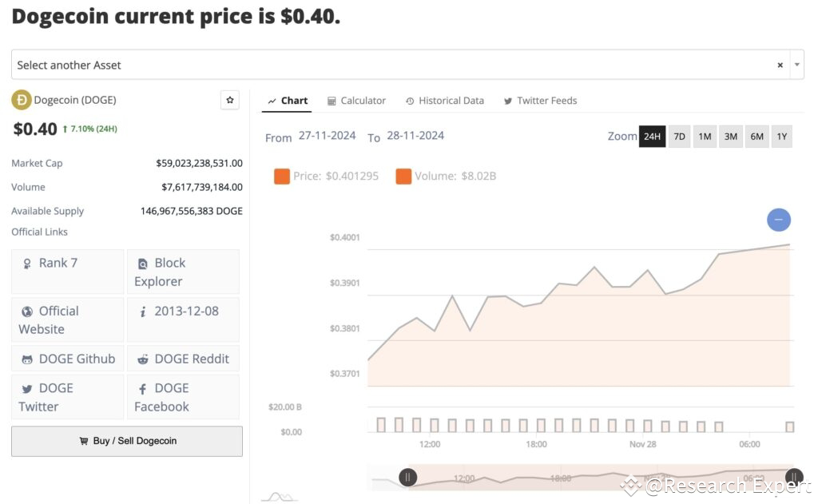Open the Rank 7 link
This screenshot has height=504, width=818.
click(67, 272)
